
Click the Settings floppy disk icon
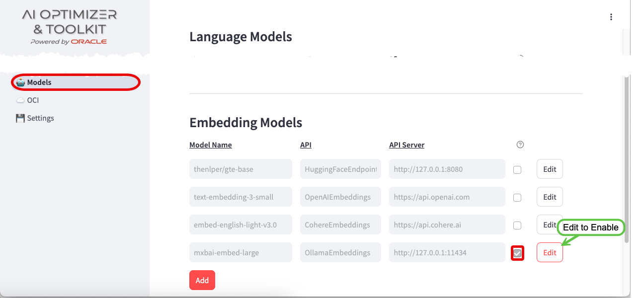(x=20, y=118)
